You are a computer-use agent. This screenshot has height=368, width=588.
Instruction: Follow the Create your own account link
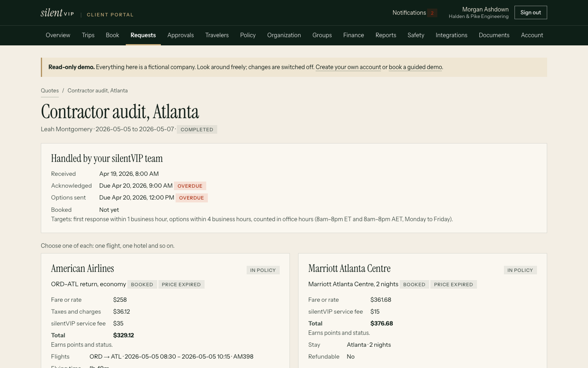click(x=348, y=67)
